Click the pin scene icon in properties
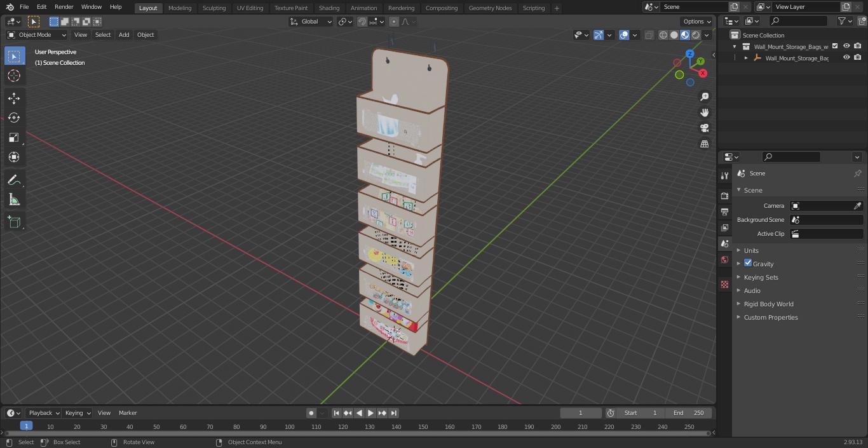The width and height of the screenshot is (868, 448). pos(857,173)
